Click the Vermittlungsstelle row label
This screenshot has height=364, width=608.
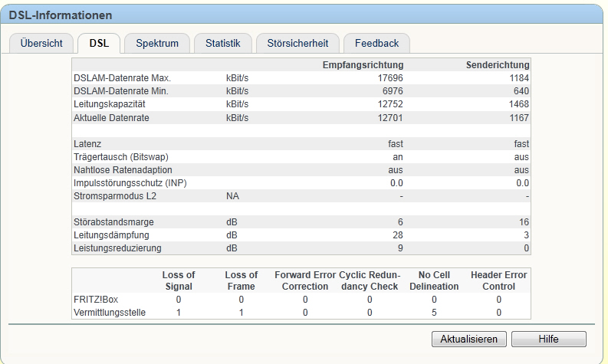point(110,313)
